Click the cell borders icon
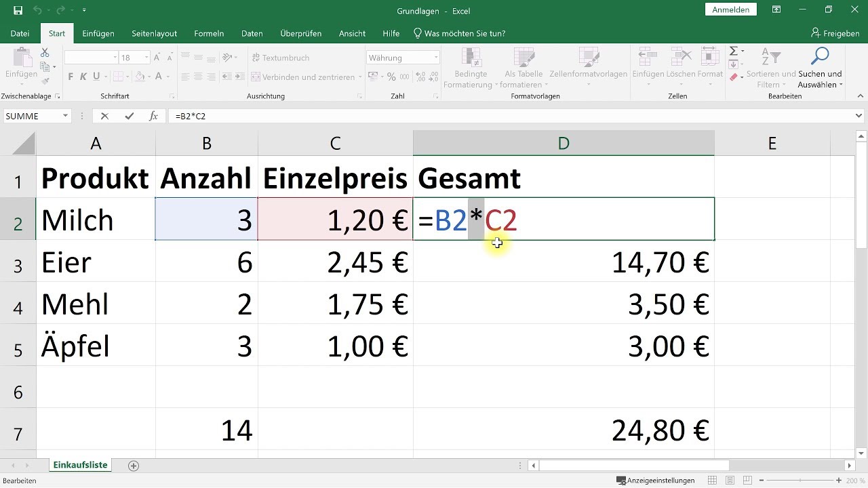 117,77
